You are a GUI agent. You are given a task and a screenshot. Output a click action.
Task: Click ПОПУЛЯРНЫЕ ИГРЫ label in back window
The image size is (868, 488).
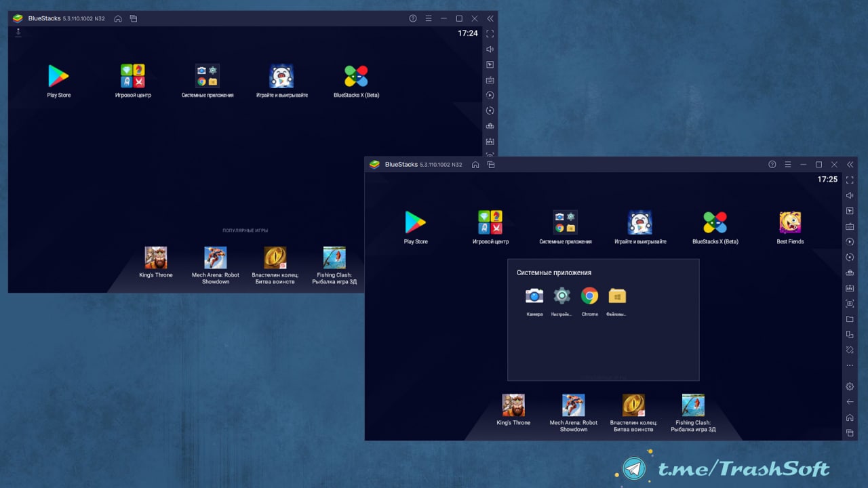tap(245, 230)
